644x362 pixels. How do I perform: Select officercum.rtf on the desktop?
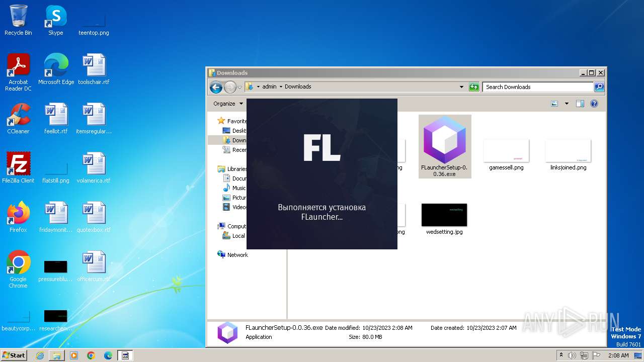(94, 266)
